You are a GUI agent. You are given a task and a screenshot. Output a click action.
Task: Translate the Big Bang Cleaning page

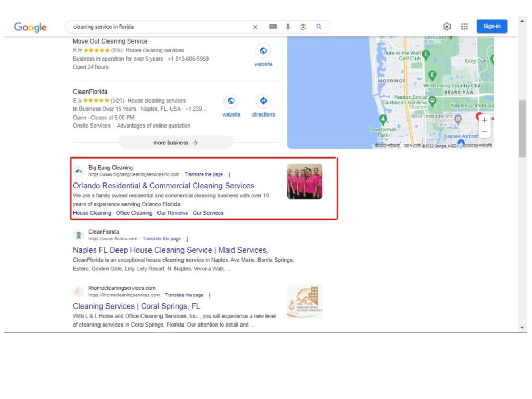point(204,174)
